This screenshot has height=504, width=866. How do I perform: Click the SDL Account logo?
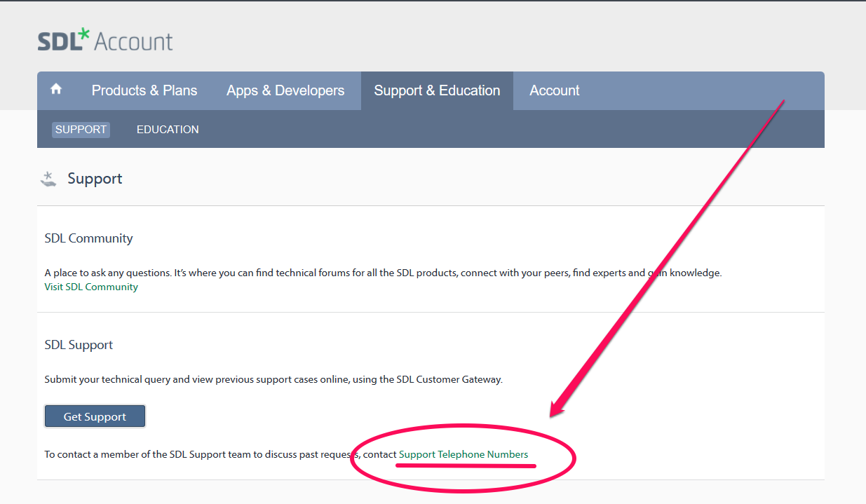pos(105,40)
